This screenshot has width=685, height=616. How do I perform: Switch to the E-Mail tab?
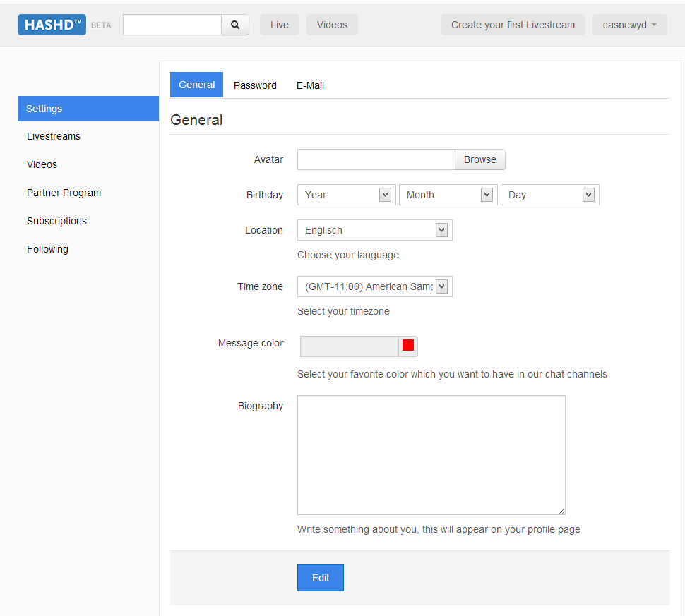[x=310, y=85]
